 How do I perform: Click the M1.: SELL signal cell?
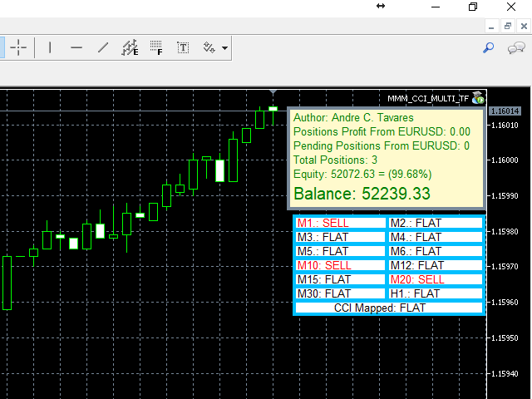[340, 223]
